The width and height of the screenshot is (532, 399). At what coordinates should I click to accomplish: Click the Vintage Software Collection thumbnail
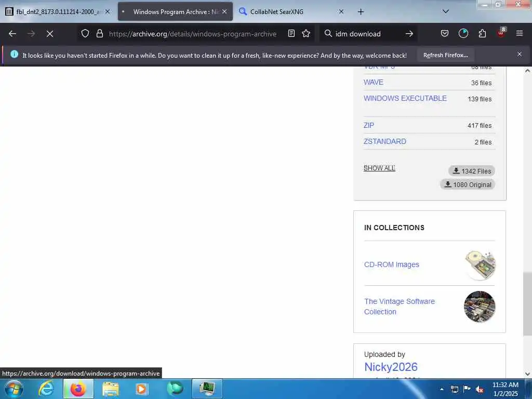480,307
